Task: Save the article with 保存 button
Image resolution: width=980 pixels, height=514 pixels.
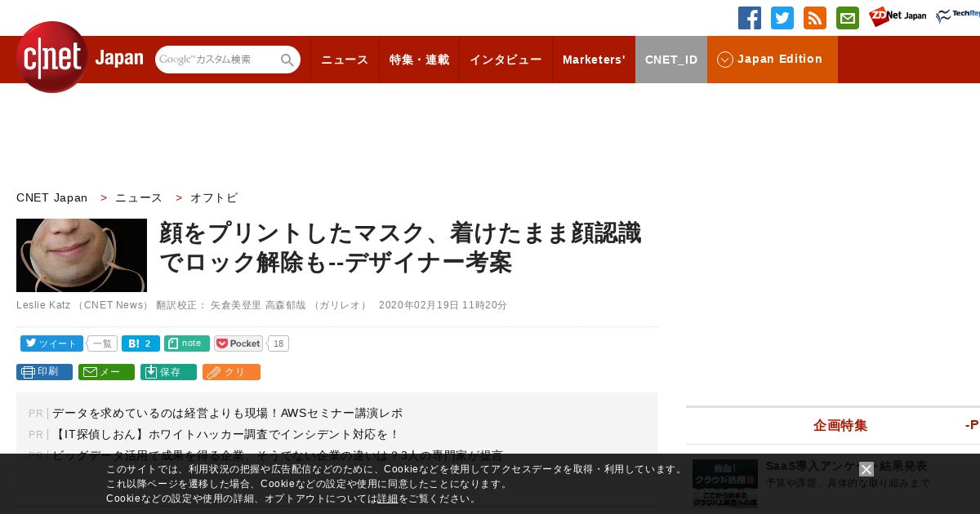Action: (168, 372)
